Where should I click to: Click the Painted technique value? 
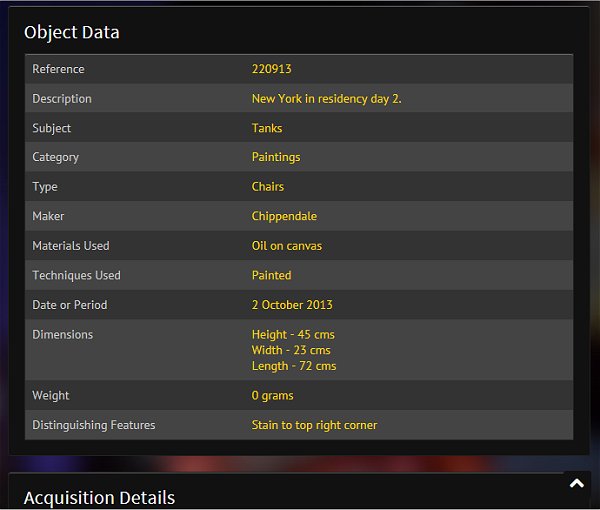point(272,275)
